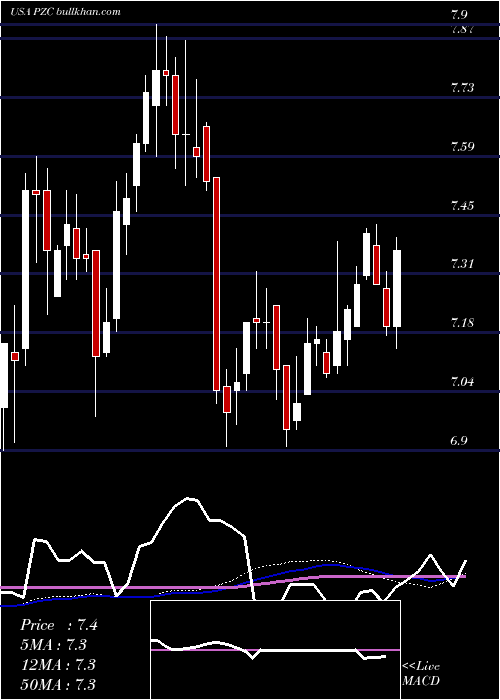Click the 7.04 price axis label

click(462, 381)
